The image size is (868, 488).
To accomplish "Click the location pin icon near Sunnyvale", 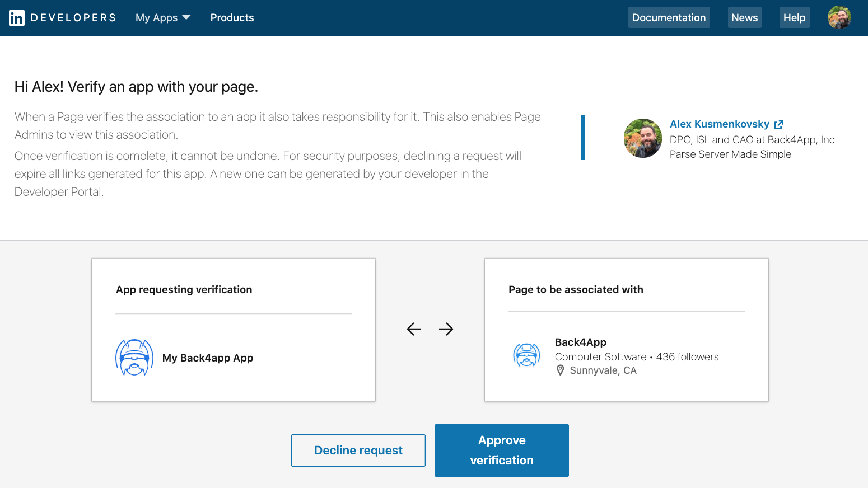I will click(x=560, y=370).
